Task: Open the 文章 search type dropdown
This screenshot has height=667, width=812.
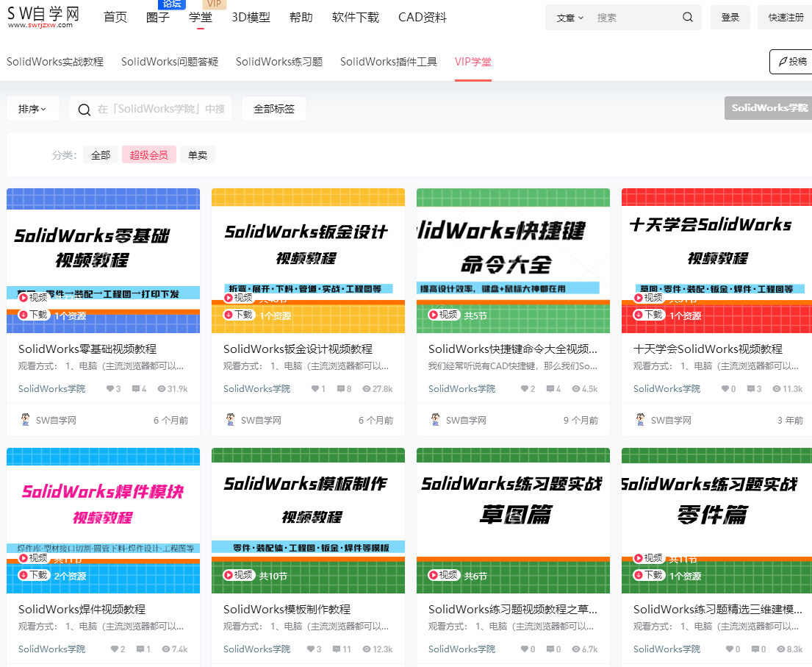Action: [570, 18]
